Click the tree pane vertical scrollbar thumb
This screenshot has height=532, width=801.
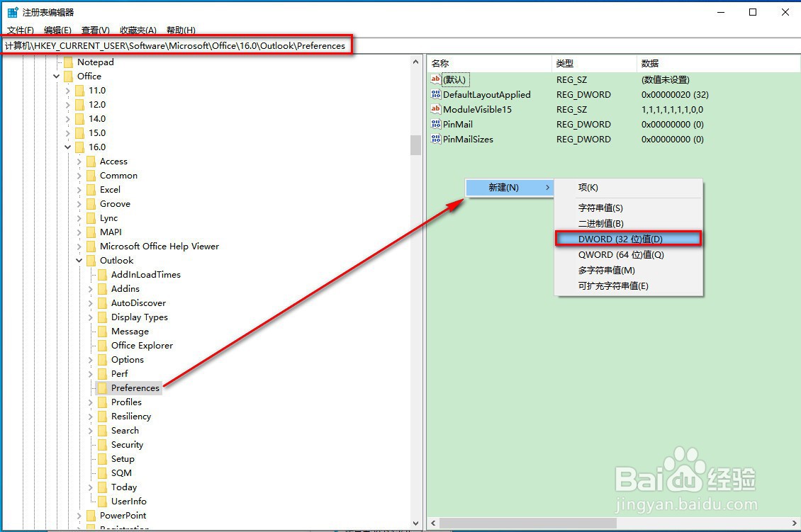click(x=416, y=145)
